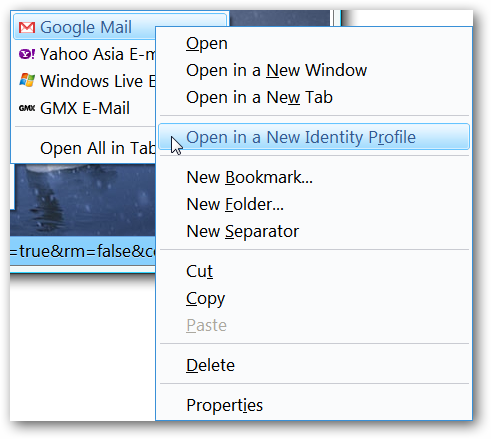
Task: Open the Windows Live bookmark entry
Action: (x=85, y=81)
